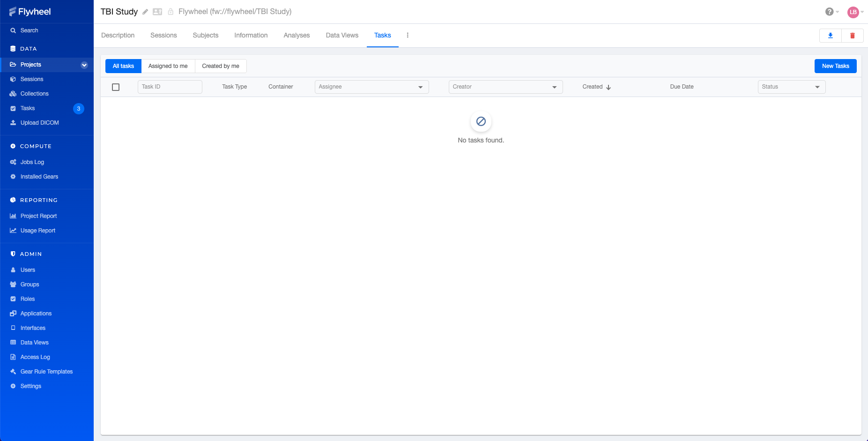
Task: Click the LB user avatar
Action: tap(853, 12)
